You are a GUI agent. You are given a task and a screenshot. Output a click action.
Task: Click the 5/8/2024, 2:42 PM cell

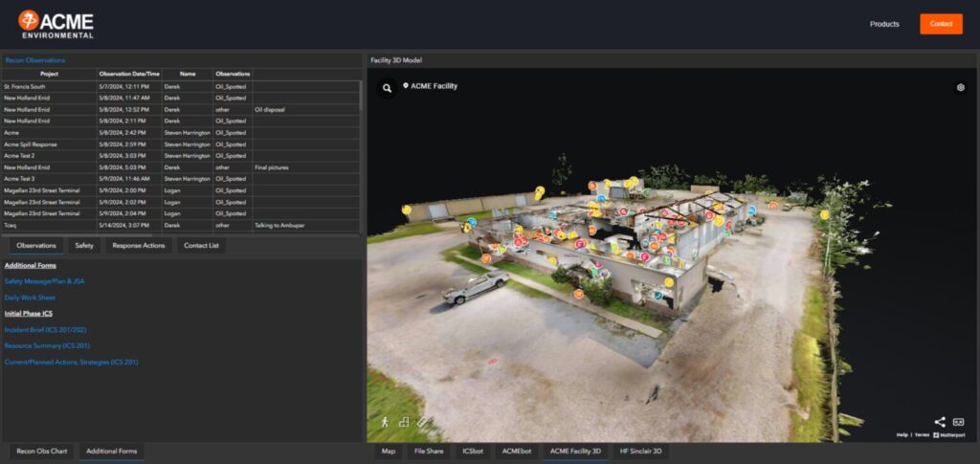click(x=129, y=132)
